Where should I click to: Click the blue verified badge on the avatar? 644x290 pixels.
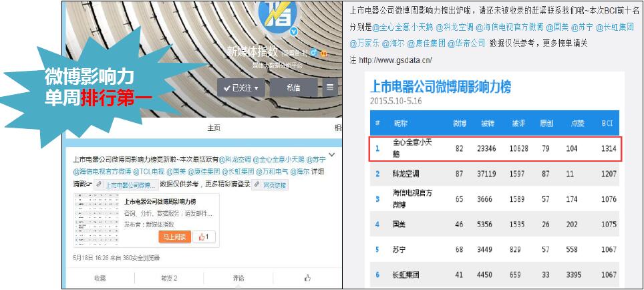coord(294,31)
